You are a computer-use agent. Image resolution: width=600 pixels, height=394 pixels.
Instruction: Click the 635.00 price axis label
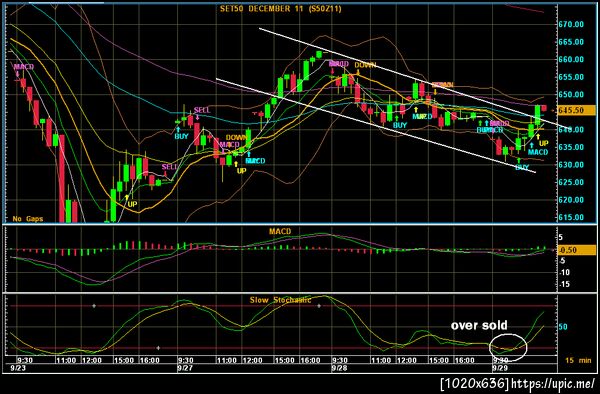(x=571, y=147)
